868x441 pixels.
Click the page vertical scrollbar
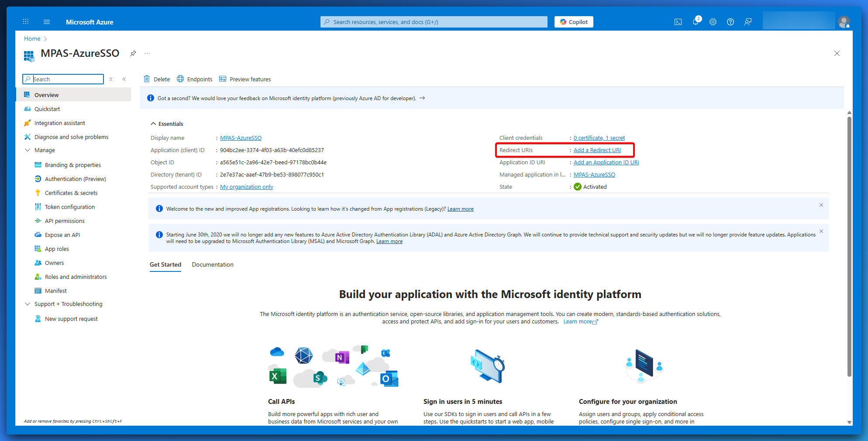849,246
